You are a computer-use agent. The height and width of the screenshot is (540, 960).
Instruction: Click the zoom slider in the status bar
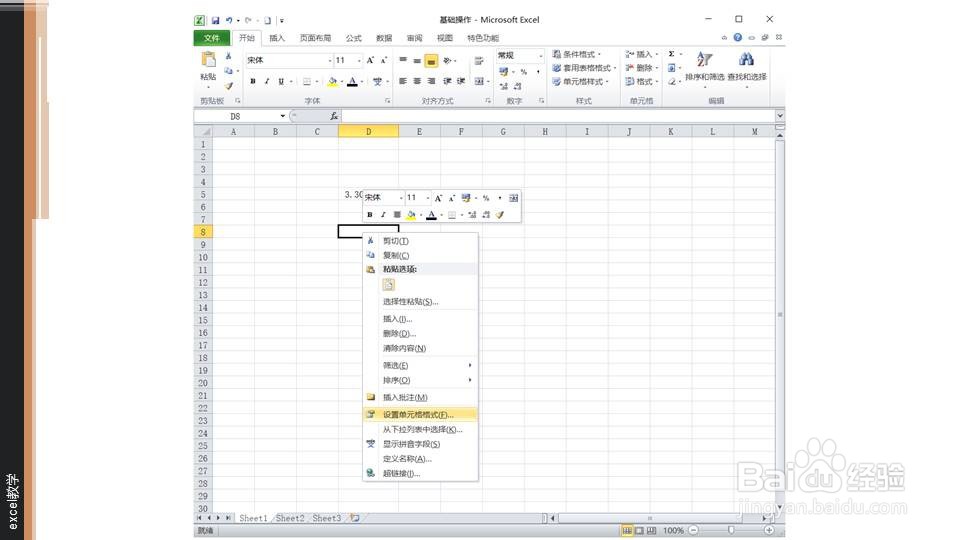click(x=731, y=530)
